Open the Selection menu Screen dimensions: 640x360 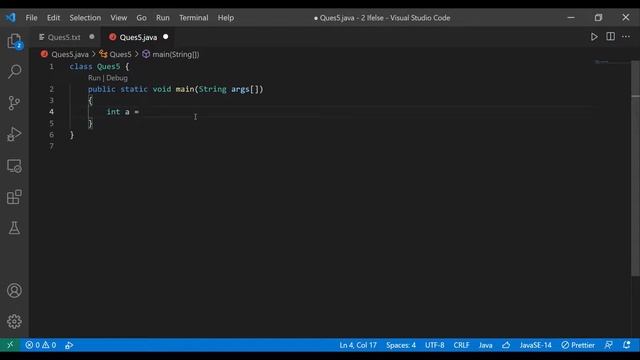point(85,18)
